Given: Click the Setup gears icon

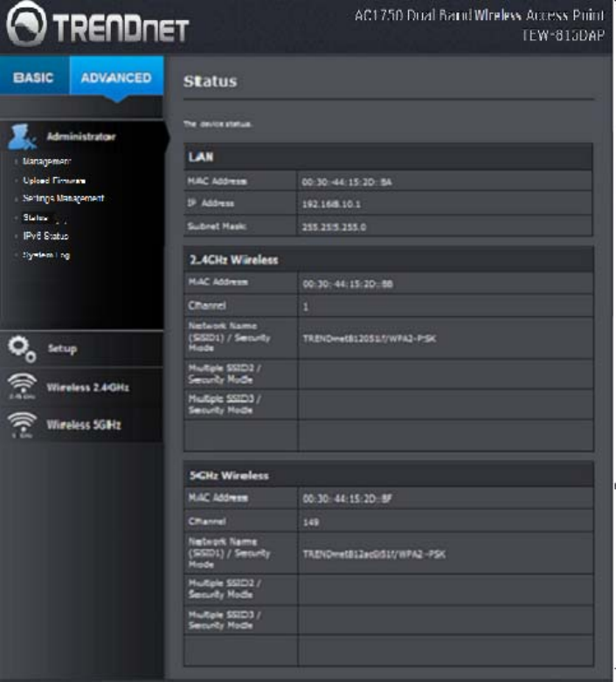Looking at the screenshot, I should (22, 348).
